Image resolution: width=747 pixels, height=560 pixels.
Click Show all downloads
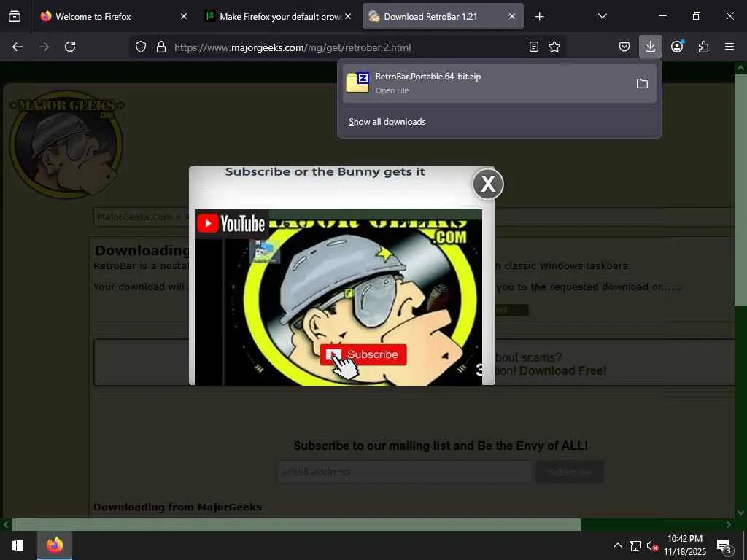coord(387,122)
